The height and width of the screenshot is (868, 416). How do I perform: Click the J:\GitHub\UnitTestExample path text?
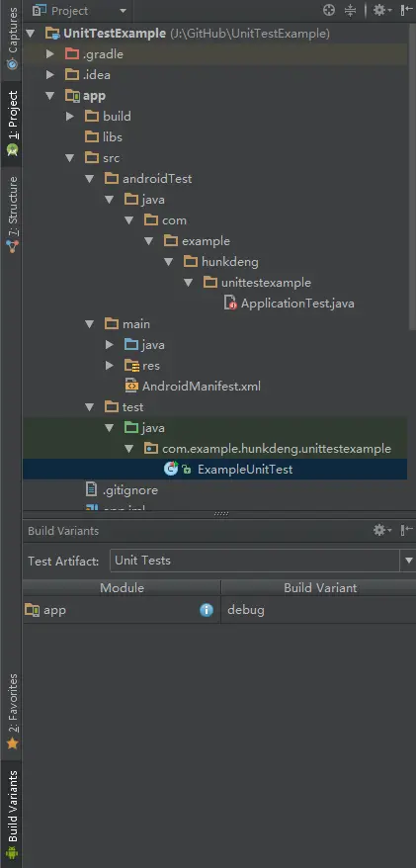(x=250, y=34)
